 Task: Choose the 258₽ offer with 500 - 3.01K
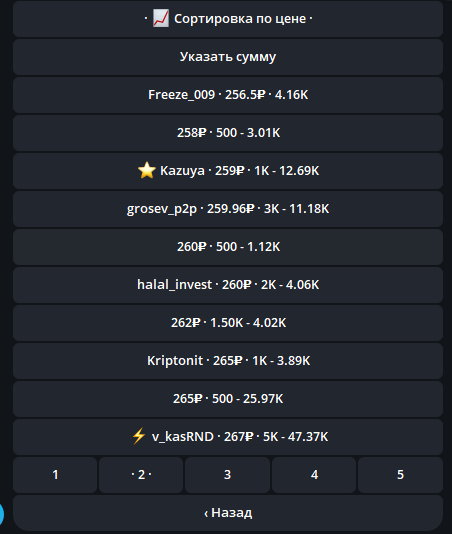(x=228, y=133)
